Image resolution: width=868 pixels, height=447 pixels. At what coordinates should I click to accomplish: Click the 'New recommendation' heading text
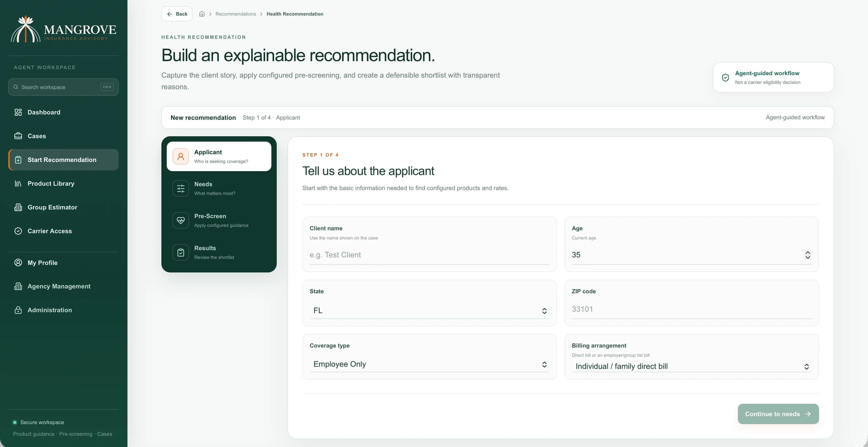click(203, 118)
